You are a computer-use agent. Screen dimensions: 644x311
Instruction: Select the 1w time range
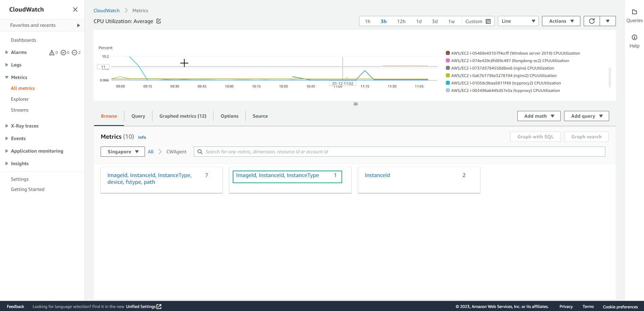[x=452, y=21]
